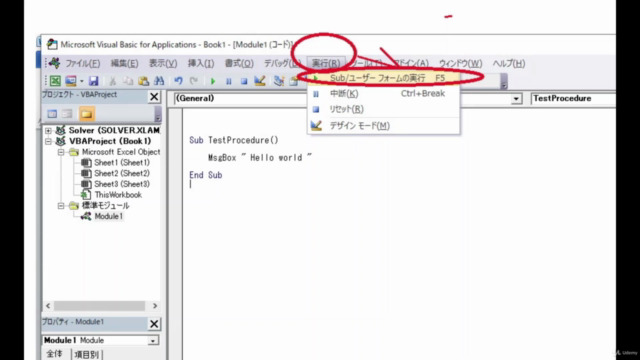This screenshot has width=640, height=360.
Task: Open the ウィンドウ(W) menu
Action: (x=460, y=63)
